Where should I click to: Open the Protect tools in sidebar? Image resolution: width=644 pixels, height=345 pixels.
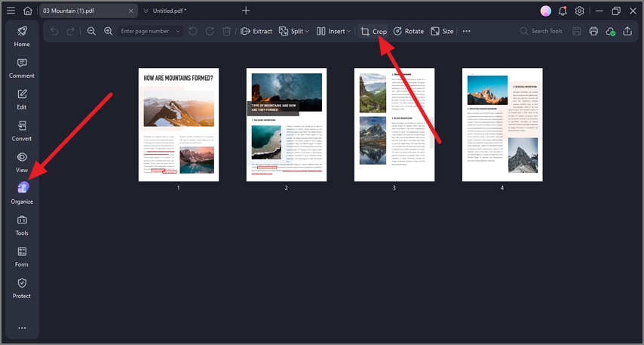click(22, 288)
